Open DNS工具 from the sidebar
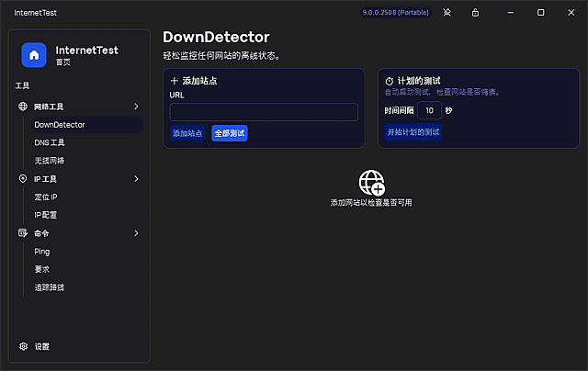The image size is (588, 371). (x=50, y=142)
